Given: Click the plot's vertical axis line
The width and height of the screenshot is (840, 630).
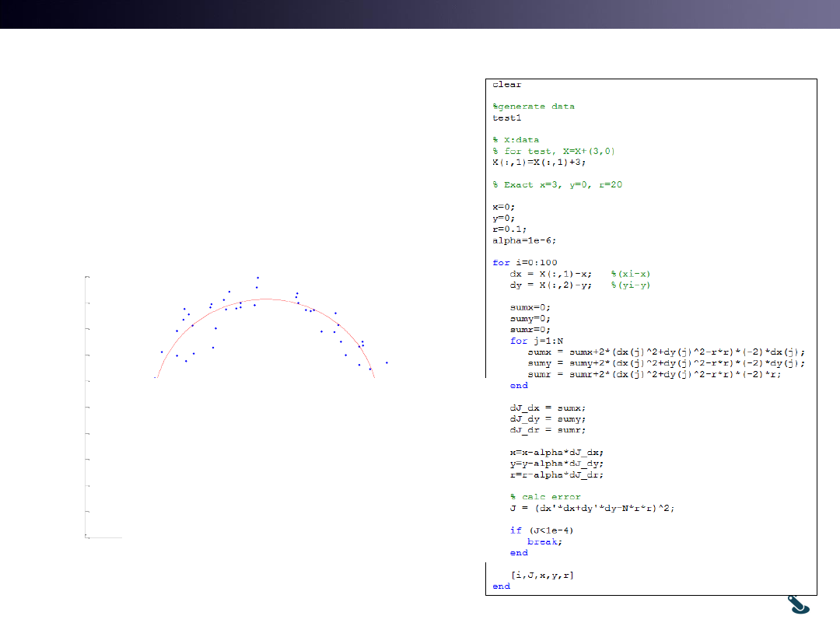Looking at the screenshot, I should [86, 404].
